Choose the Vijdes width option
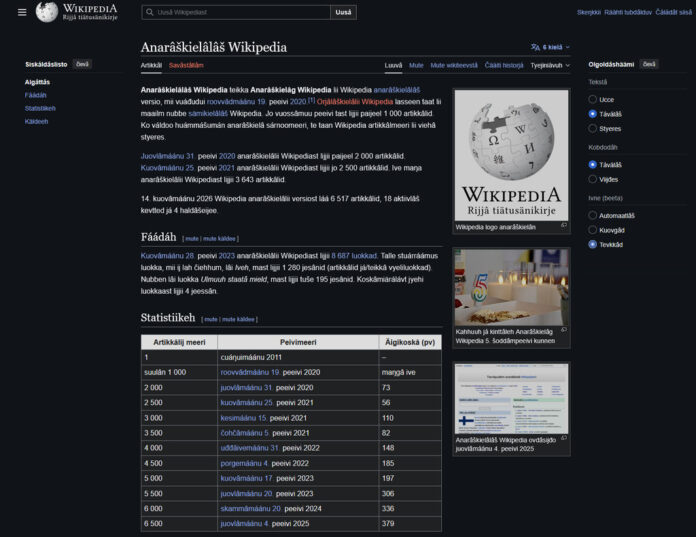Screen dimensions: 696x537 pos(593,180)
